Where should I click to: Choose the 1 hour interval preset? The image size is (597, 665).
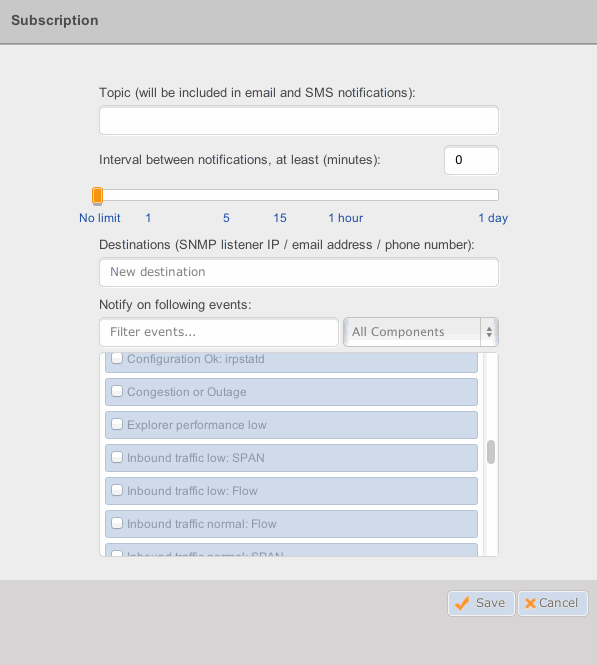(x=346, y=218)
